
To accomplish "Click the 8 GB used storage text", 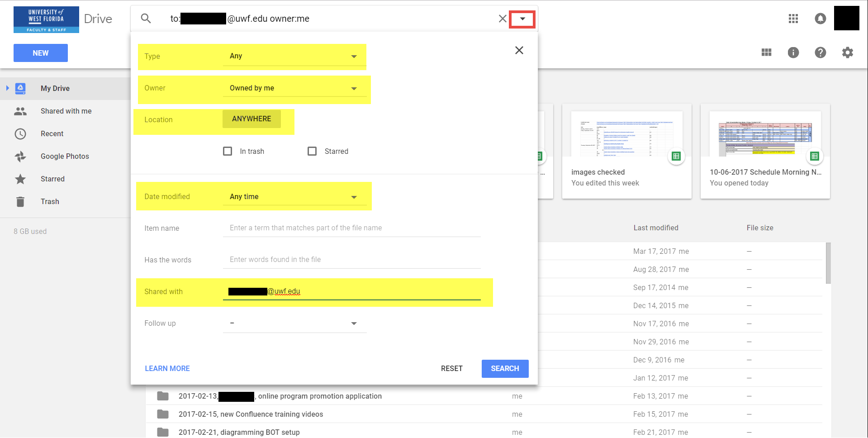I will tap(30, 231).
